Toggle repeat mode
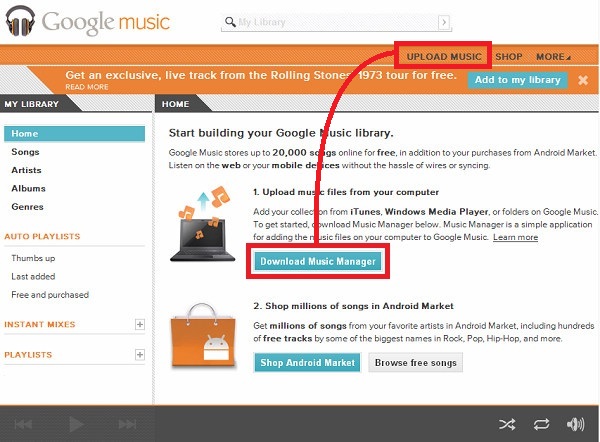 pyautogui.click(x=541, y=424)
